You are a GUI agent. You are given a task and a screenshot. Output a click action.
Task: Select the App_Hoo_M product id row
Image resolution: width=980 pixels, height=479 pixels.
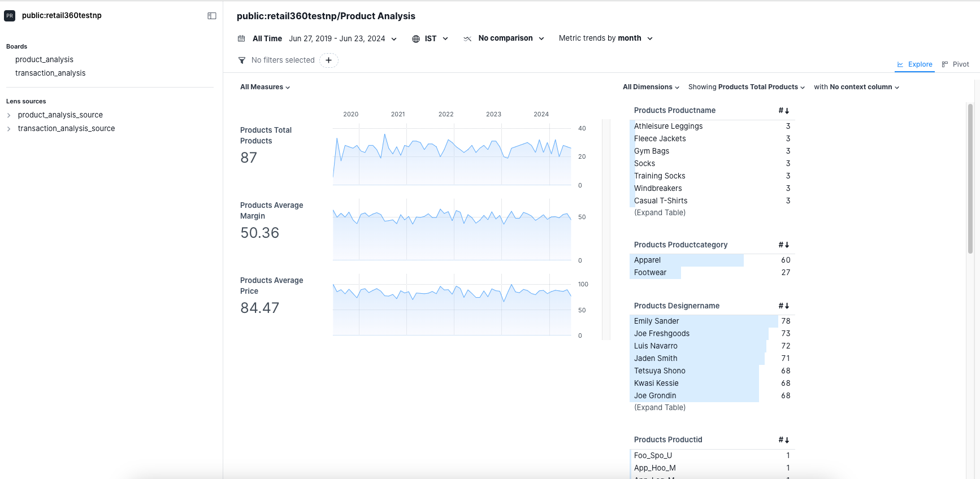tap(712, 468)
